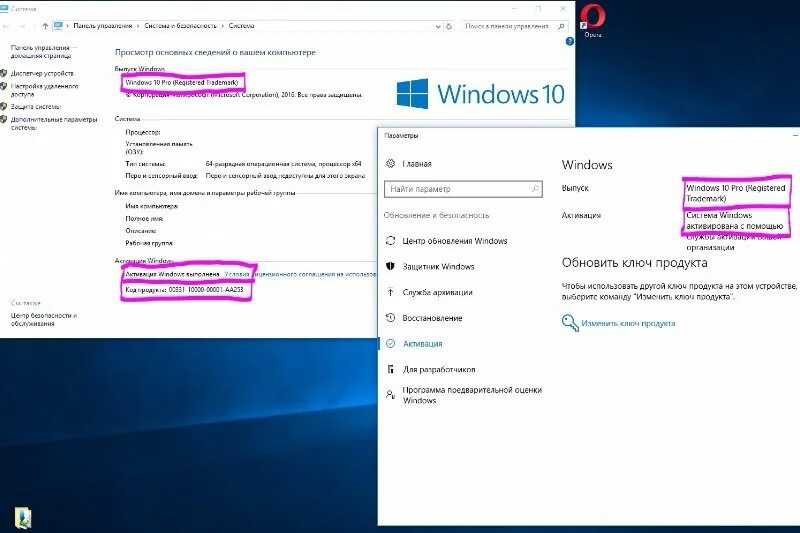800x533 pixels.
Task: Click the help question mark icon
Action: [570, 41]
